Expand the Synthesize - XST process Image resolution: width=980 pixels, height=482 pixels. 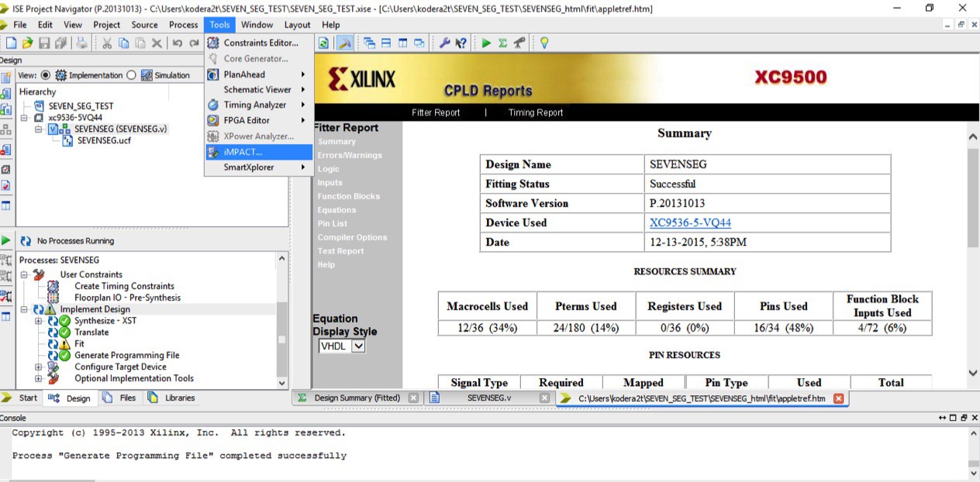coord(38,321)
